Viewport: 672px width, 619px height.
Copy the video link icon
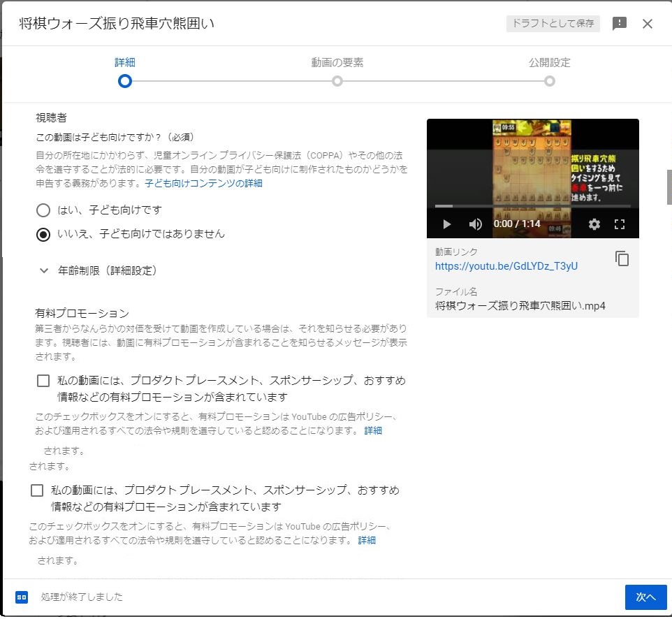click(x=622, y=258)
